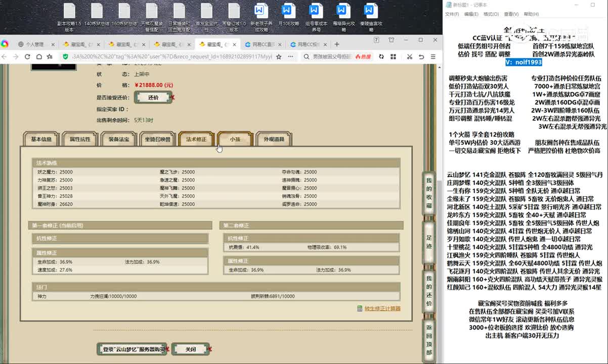Image resolution: width=608 pixels, height=364 pixels.
Task: Open Notepad 帮助(H) menu
Action: click(531, 14)
